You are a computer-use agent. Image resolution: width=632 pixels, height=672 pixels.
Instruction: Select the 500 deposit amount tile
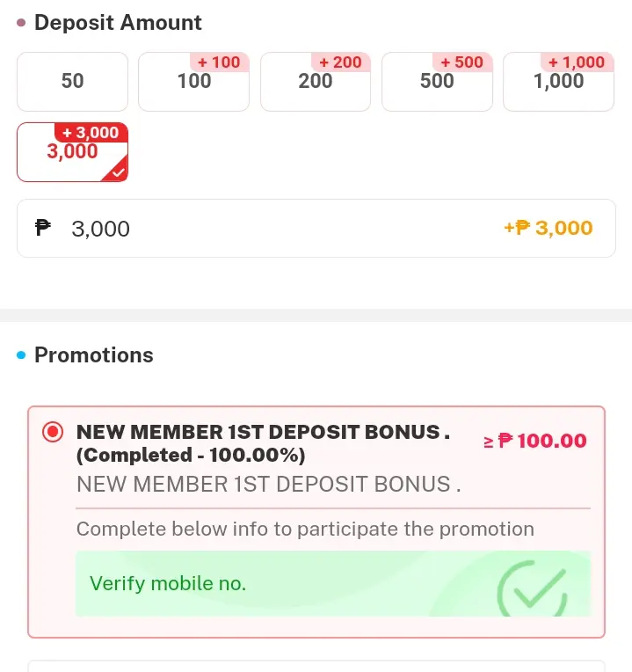point(437,82)
